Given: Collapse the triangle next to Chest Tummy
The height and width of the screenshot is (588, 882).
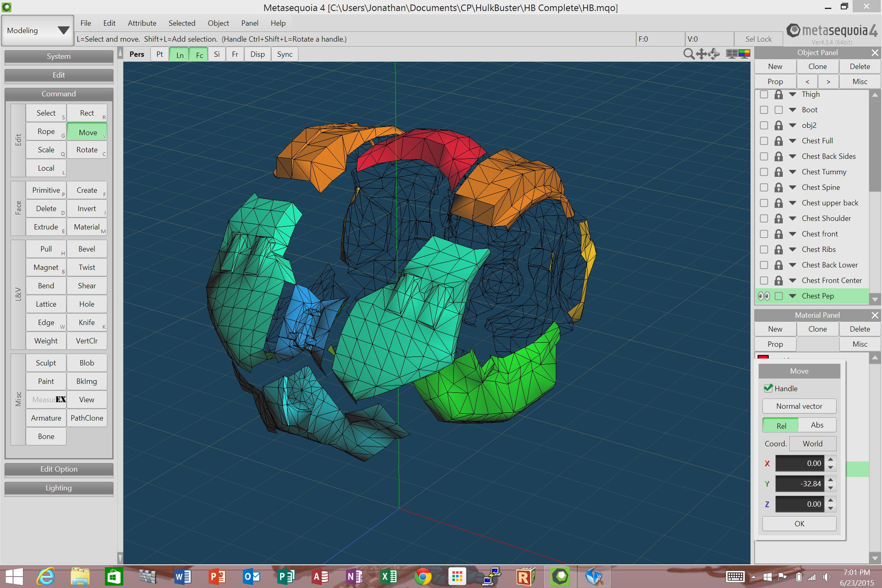Looking at the screenshot, I should [793, 172].
